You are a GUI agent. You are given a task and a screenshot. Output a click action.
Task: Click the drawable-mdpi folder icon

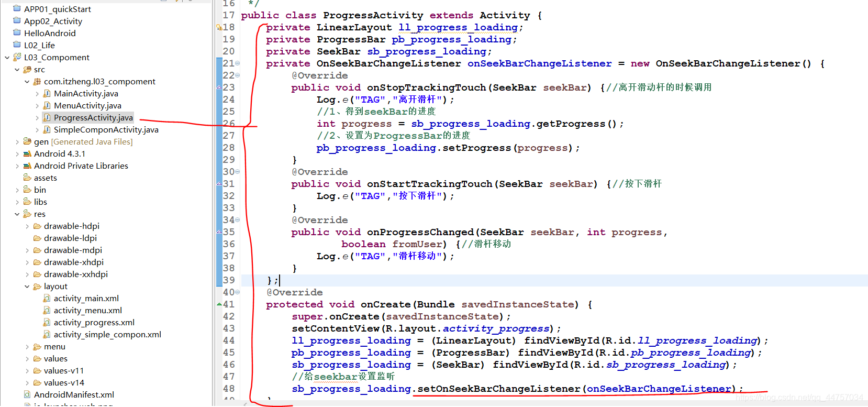[37, 250]
